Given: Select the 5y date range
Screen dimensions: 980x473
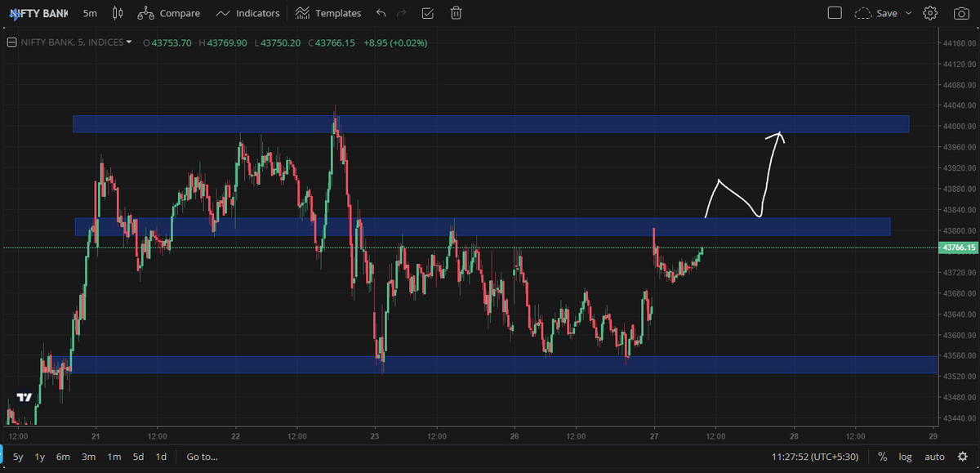Looking at the screenshot, I should point(18,457).
